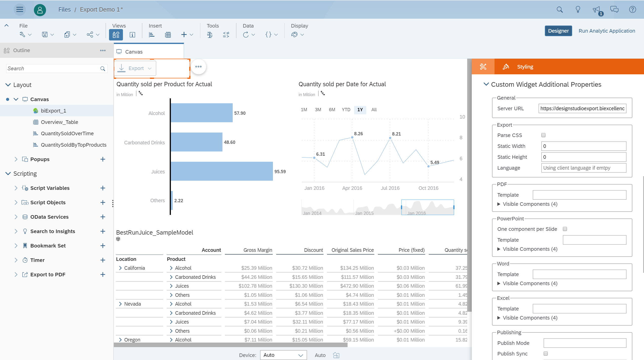Expand the Popups node
Screen dimensions: 644x360
pyautogui.click(x=16, y=159)
